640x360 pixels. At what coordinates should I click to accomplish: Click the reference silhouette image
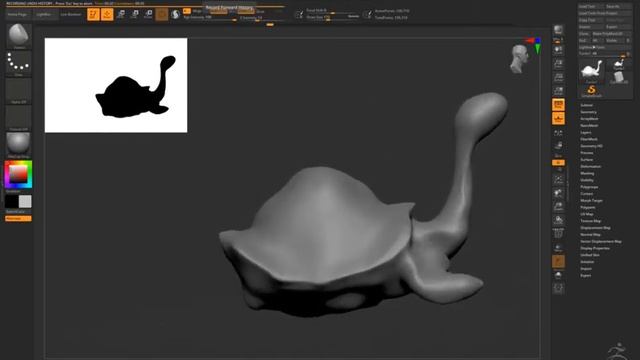[x=116, y=85]
